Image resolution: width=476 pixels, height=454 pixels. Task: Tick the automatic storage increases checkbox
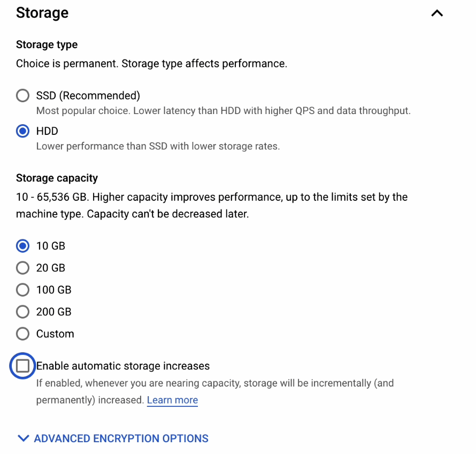22,366
